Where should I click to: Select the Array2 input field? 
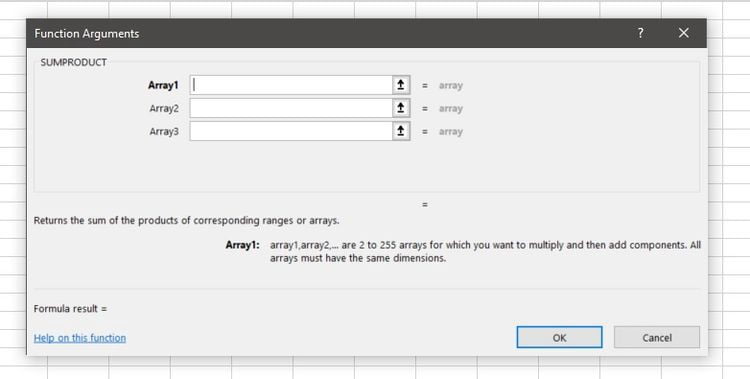click(291, 108)
